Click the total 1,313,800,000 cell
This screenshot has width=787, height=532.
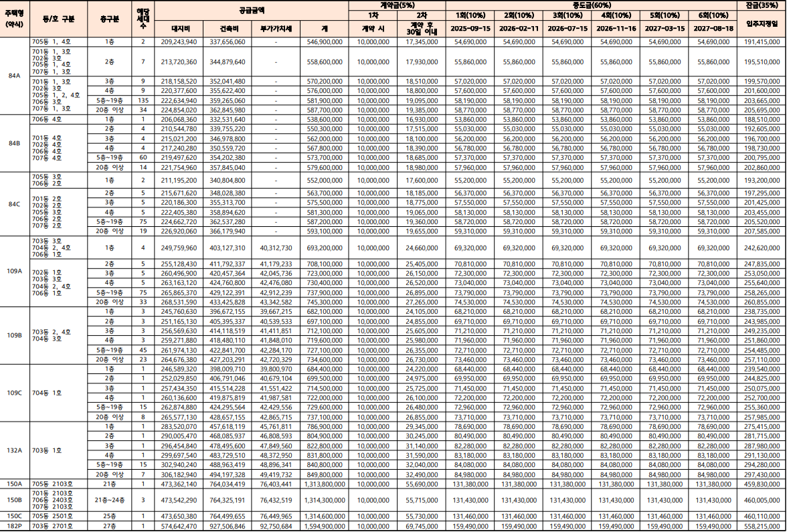point(325,484)
